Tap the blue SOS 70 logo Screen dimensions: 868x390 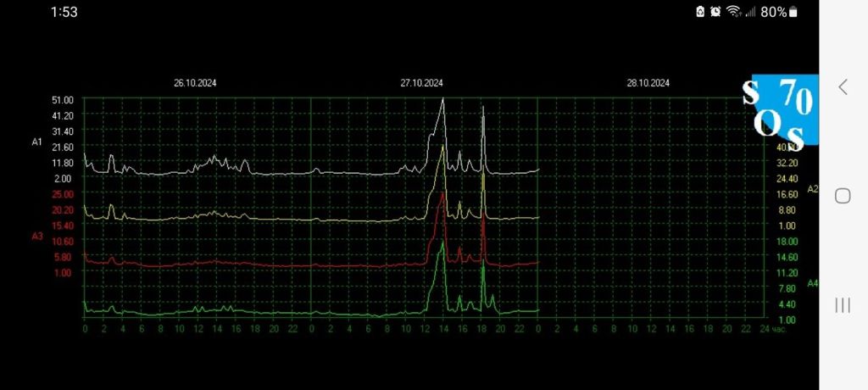(x=778, y=109)
